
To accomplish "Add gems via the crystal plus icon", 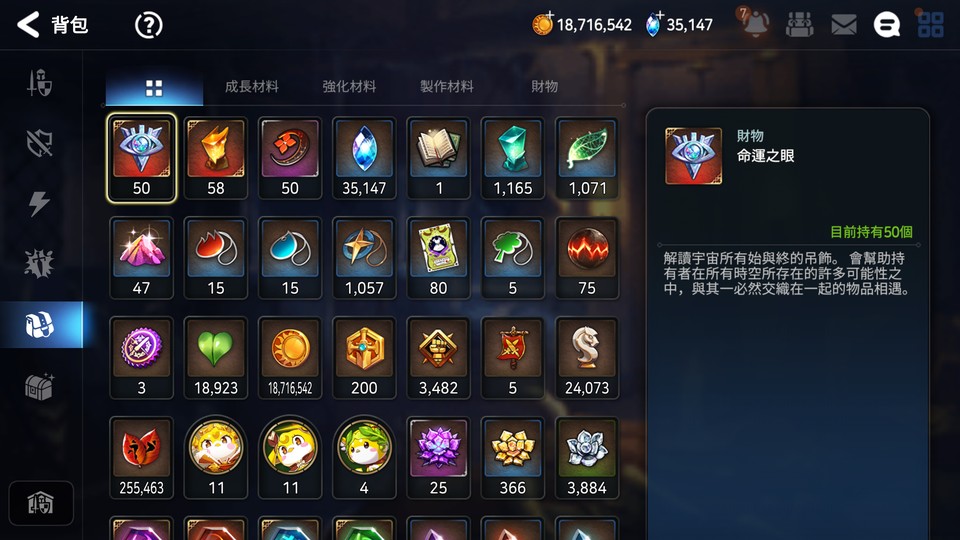I will 654,24.
